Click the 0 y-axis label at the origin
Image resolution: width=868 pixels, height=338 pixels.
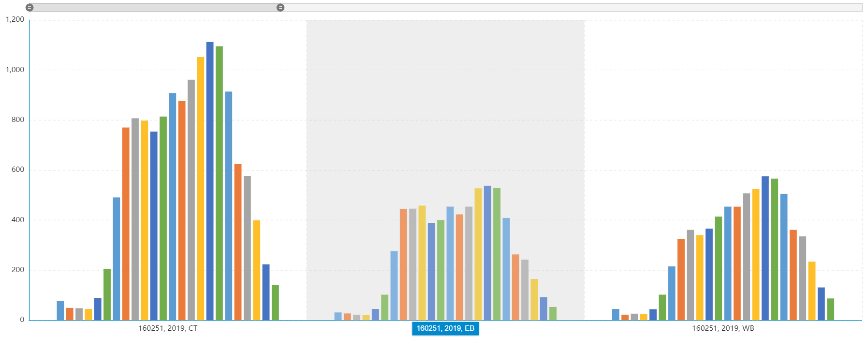click(x=22, y=320)
